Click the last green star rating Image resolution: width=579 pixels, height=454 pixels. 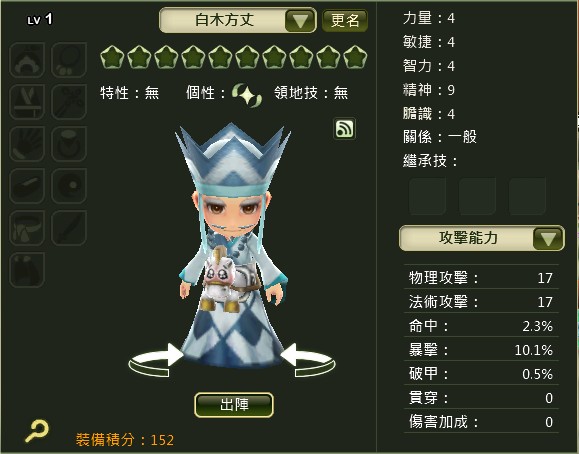coord(355,57)
